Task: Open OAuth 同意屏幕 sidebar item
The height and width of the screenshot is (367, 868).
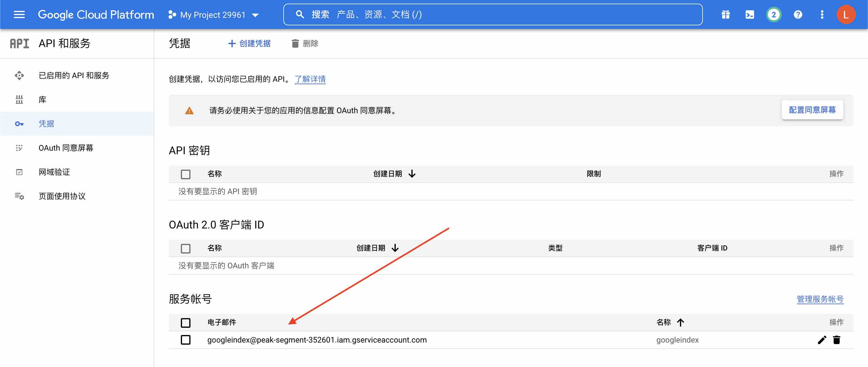Action: pos(66,148)
